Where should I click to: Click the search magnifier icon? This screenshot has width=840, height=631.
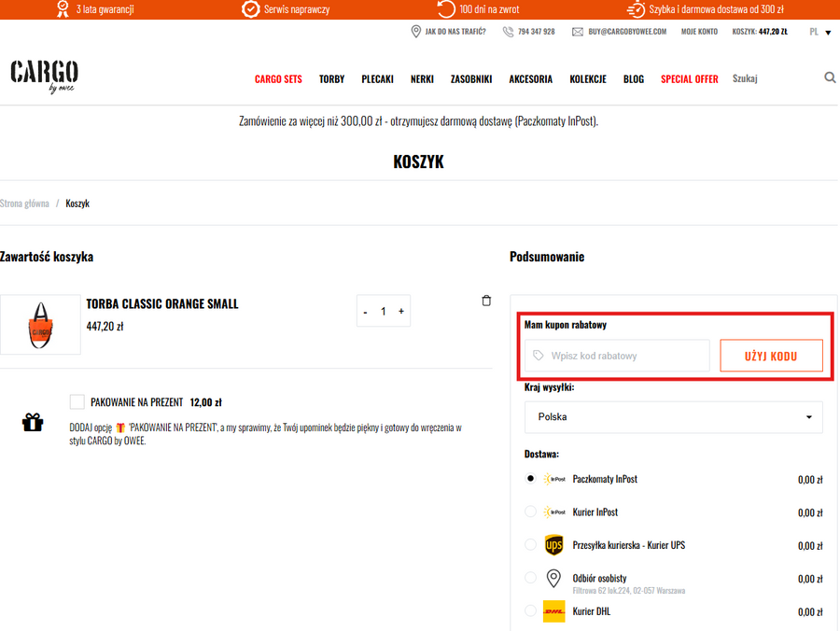[x=830, y=78]
